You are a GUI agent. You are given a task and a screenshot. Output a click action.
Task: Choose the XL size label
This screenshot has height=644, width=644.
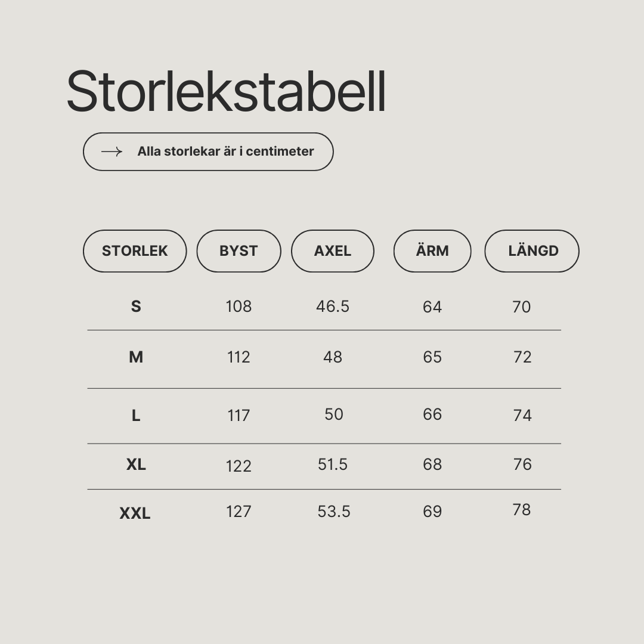136,465
